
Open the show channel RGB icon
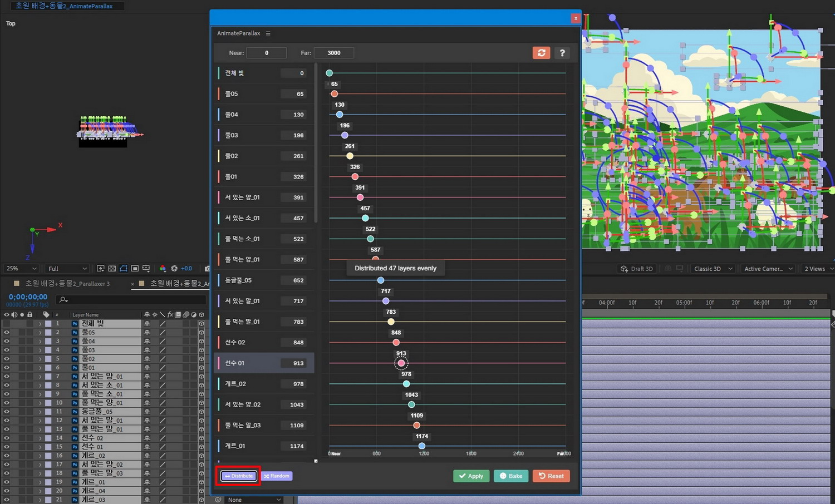point(163,269)
